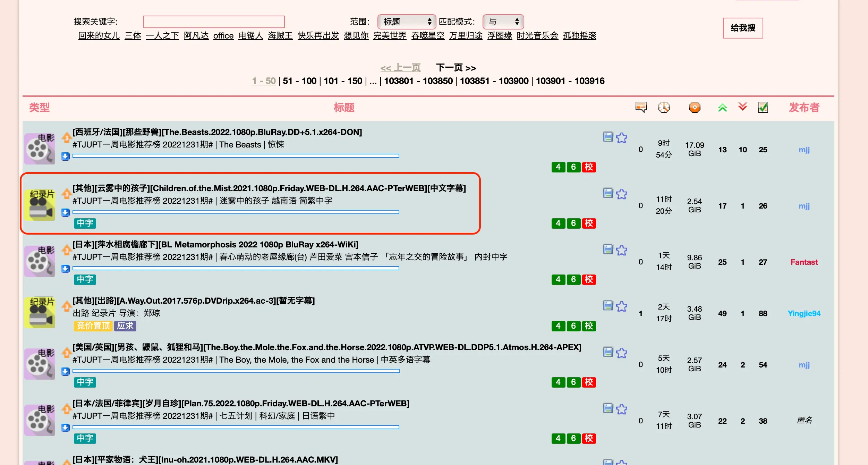Open The.Beasts.2022.1080p torrent title
This screenshot has height=465, width=868.
click(217, 132)
